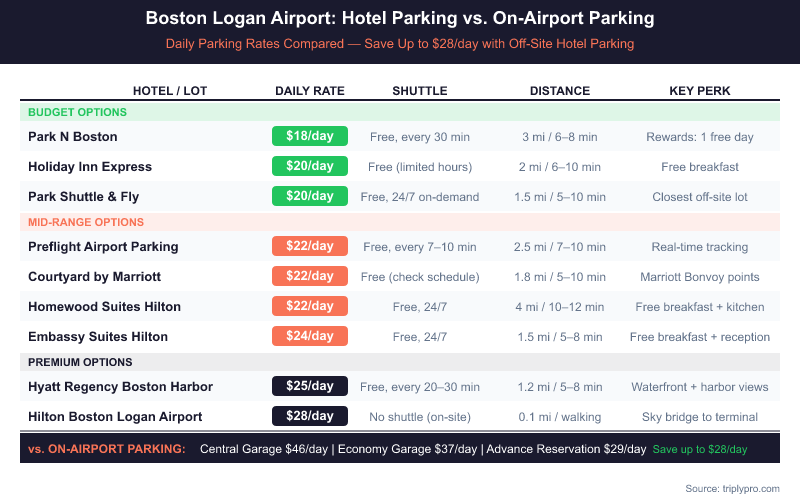
Task: Click the $18/day badge for Park N Boston
Action: point(310,136)
